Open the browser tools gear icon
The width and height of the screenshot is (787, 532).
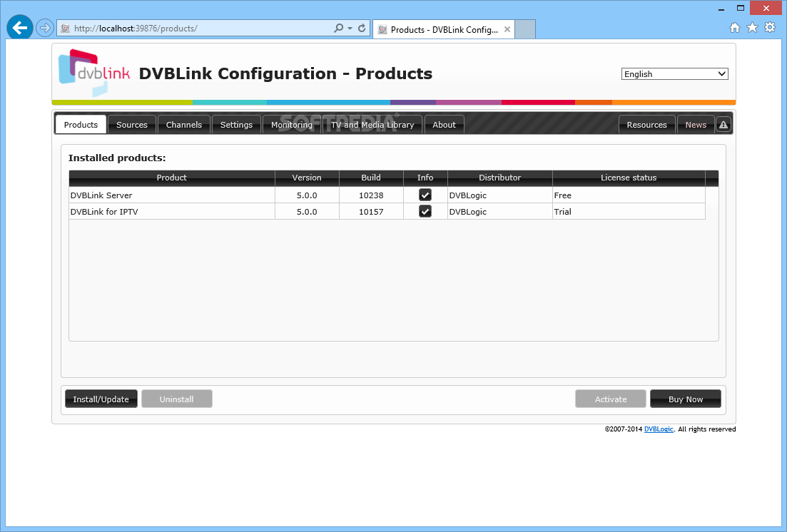[x=770, y=28]
